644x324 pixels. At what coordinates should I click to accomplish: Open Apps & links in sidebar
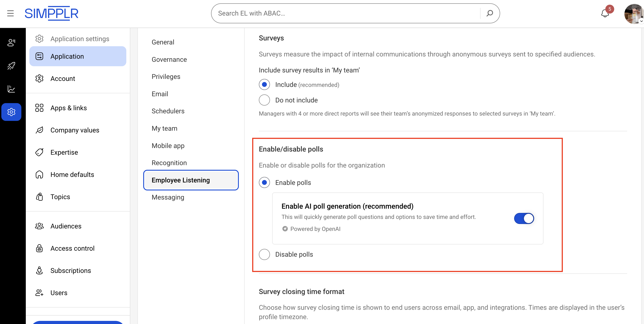68,108
